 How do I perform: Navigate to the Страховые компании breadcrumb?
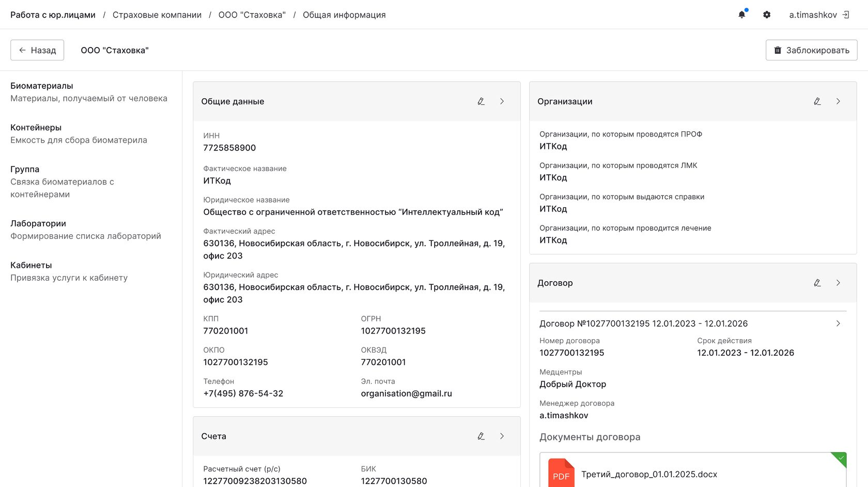(x=157, y=15)
